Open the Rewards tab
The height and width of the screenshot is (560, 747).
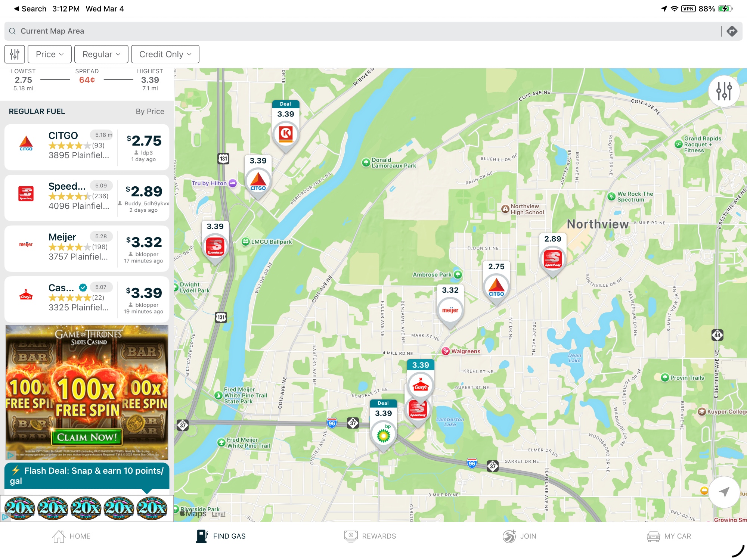[x=370, y=536]
